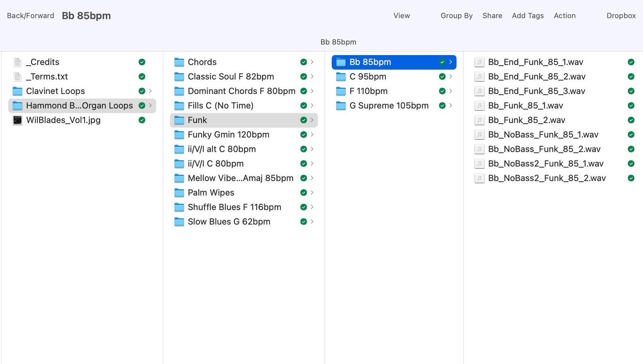Click the Dropbox sync checkmark beside _Credits
643x364 pixels.
click(x=142, y=62)
